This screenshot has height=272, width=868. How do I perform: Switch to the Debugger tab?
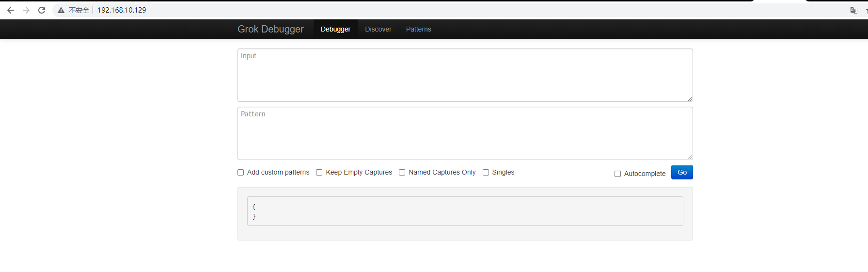(335, 29)
